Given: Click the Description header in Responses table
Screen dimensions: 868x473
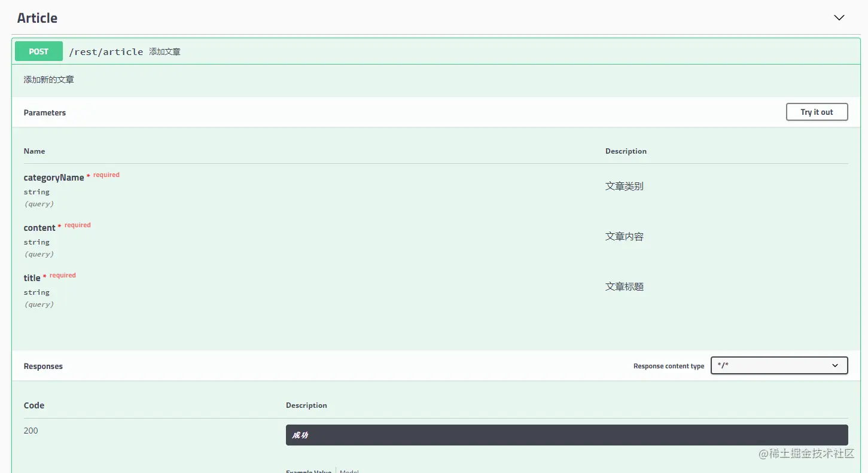Looking at the screenshot, I should point(306,405).
